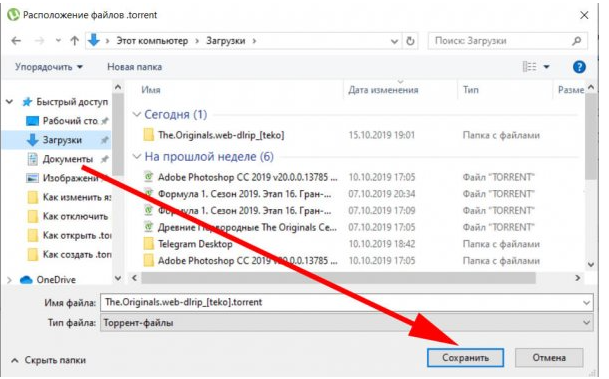Click the Forward navigation arrow

39,41
